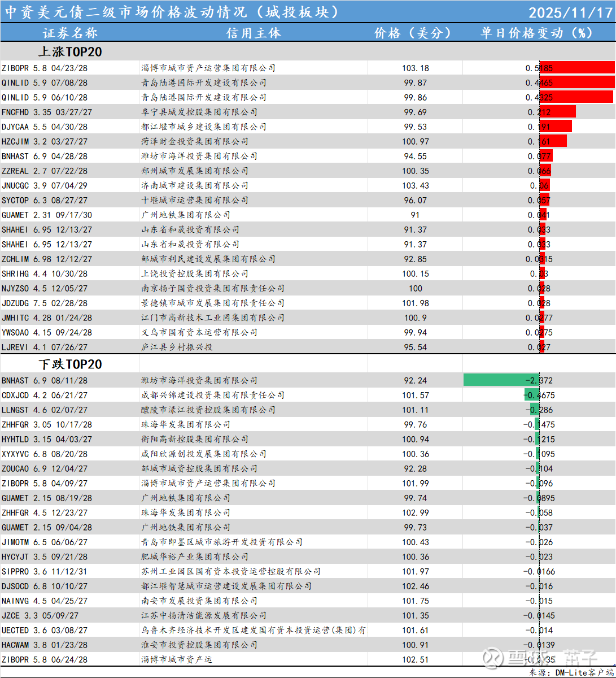The image size is (616, 678).
Task: Select bond DJYCAA 5.5 04/30/28
Action: click(45, 127)
